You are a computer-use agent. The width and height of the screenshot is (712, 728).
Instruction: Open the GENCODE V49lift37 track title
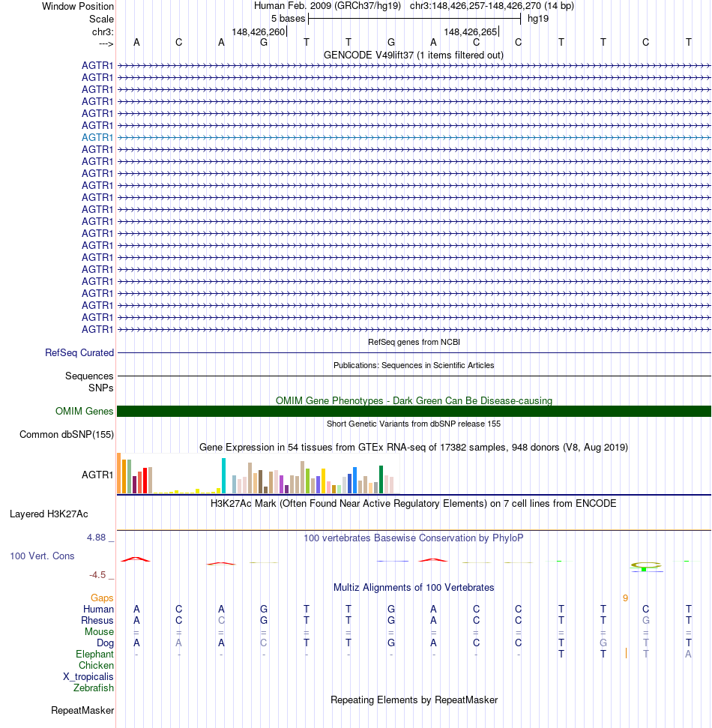pos(414,55)
